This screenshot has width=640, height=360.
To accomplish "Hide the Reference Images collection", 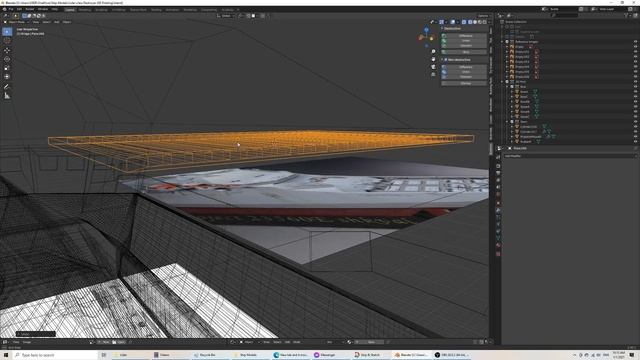I will (635, 42).
